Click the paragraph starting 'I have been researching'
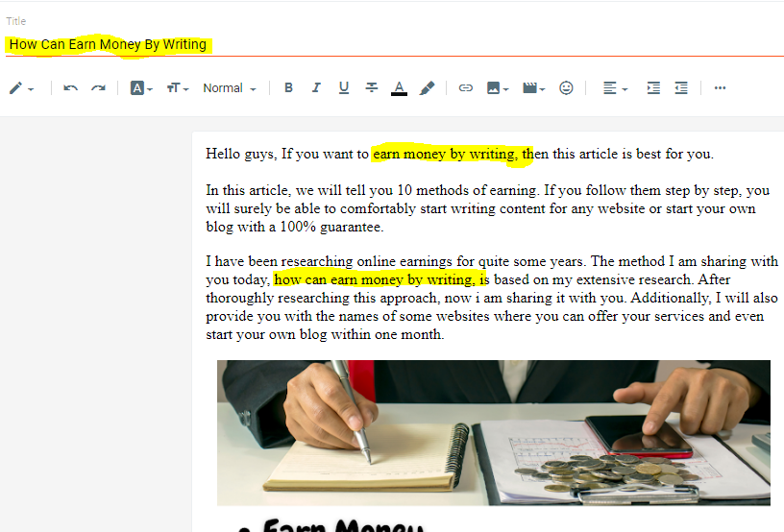This screenshot has height=532, width=784. 492,298
